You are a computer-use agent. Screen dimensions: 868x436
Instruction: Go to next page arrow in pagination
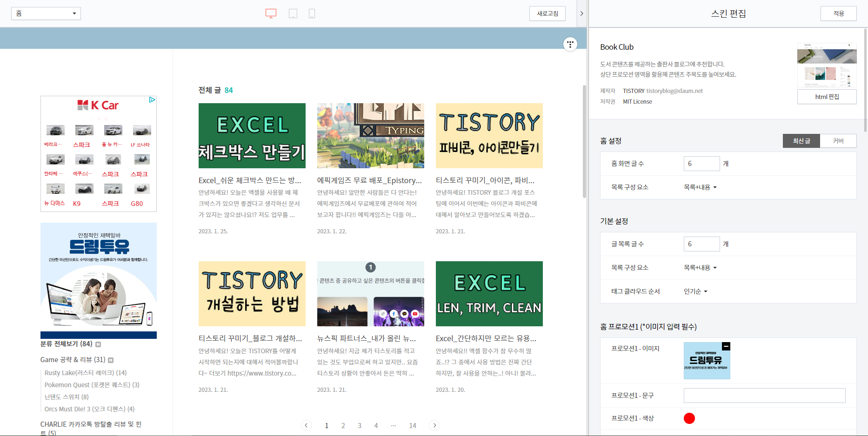434,425
